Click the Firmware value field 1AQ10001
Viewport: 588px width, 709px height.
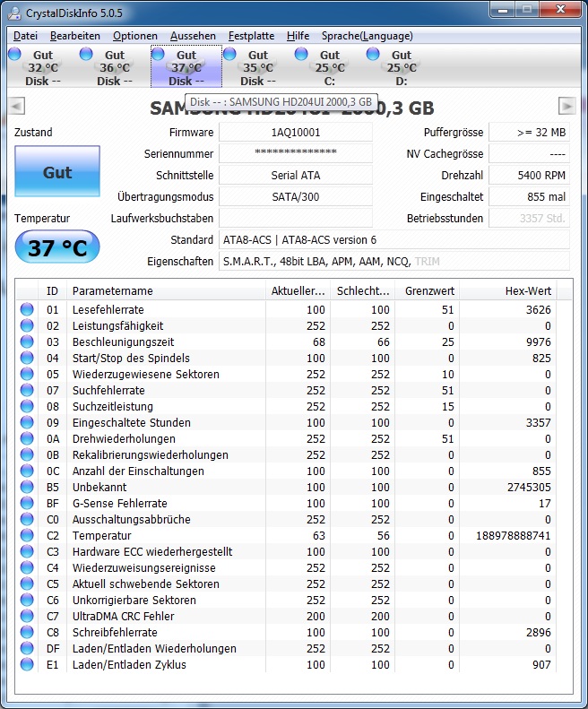coord(296,132)
